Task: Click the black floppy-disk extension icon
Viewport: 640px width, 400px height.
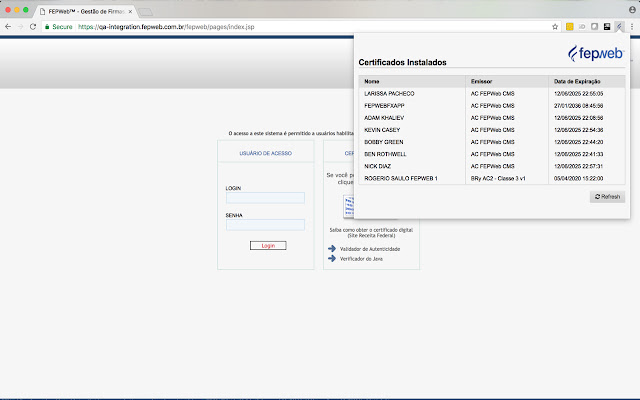Action: [607, 27]
